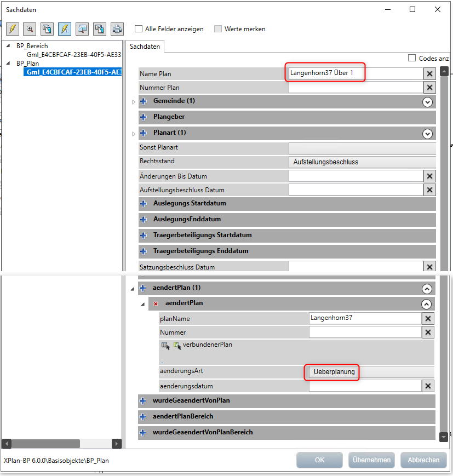Collapse the aendertPlan (1) section chevron
The height and width of the screenshot is (476, 453).
427,289
